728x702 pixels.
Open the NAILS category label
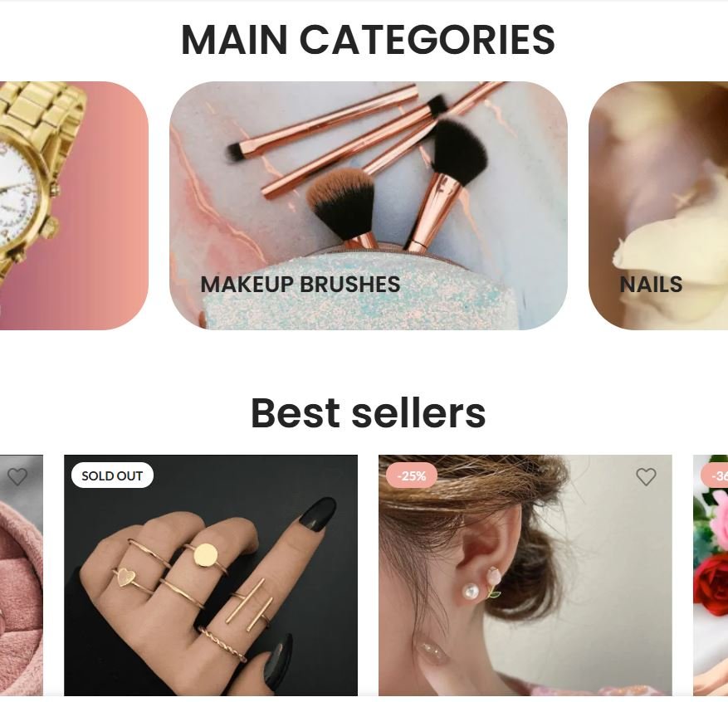[651, 285]
